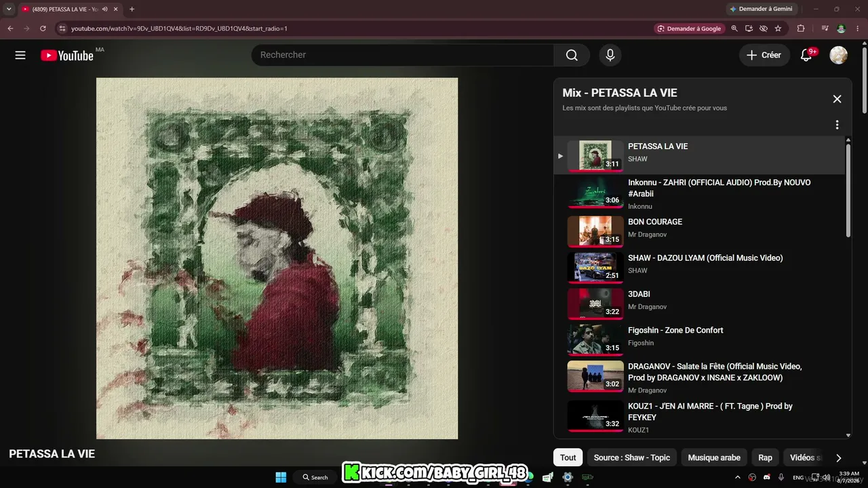Close the Mix playlist panel
The image size is (868, 488).
pyautogui.click(x=837, y=99)
